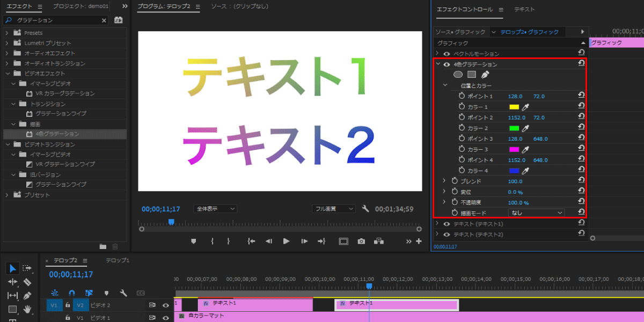Viewport: 644px width, 322px height.
Task: Open エフェクトコントロール panel menu
Action: (501, 10)
